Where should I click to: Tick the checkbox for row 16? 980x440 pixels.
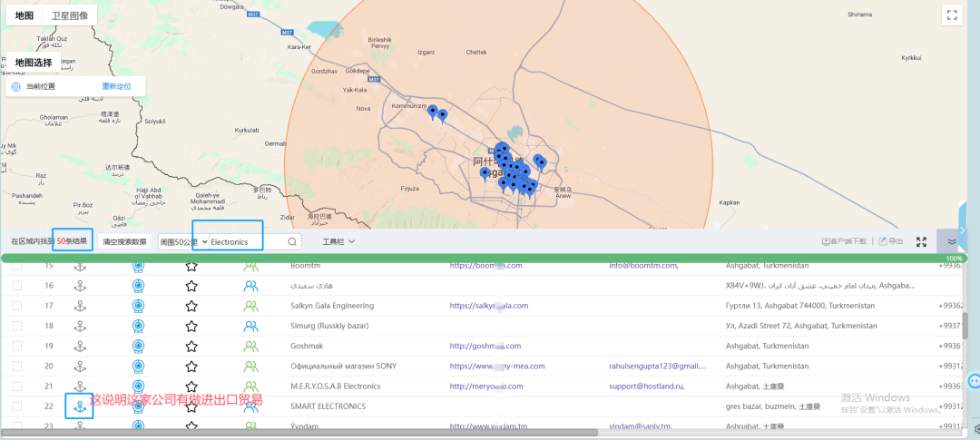[x=17, y=286]
